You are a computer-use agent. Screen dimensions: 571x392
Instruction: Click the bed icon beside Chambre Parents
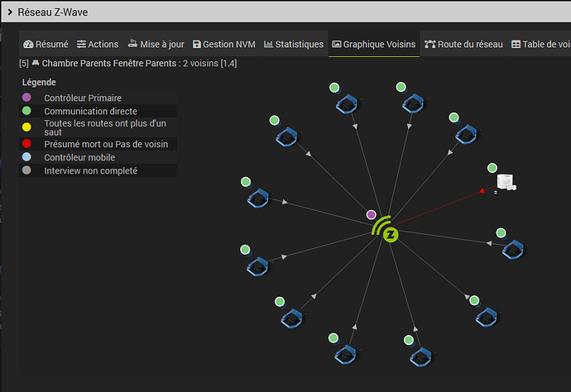36,63
